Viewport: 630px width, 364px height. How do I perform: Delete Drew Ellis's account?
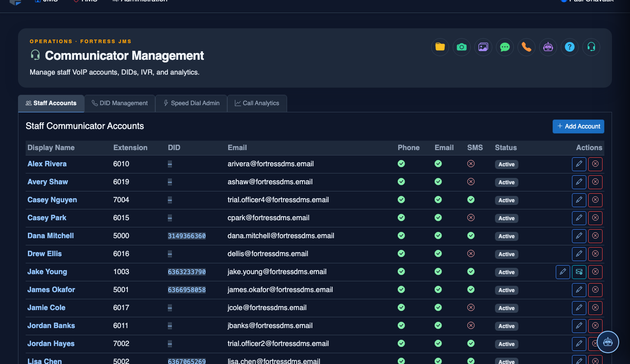tap(595, 254)
